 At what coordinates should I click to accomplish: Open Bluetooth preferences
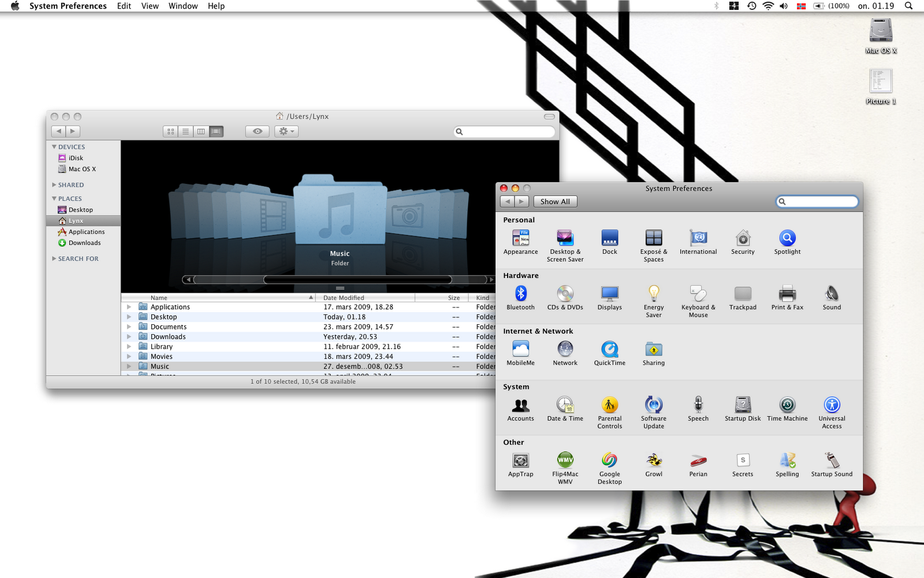520,297
